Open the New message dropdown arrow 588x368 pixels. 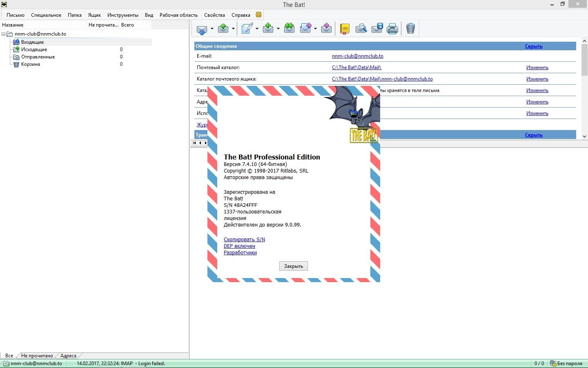click(x=257, y=29)
